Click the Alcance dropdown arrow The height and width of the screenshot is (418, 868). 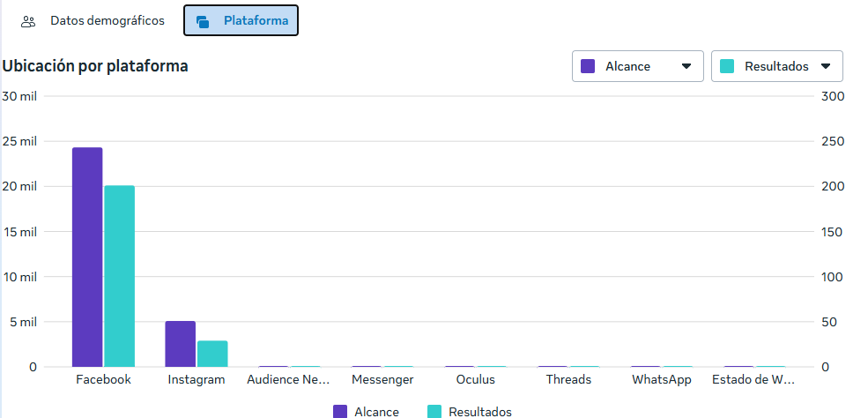click(686, 66)
